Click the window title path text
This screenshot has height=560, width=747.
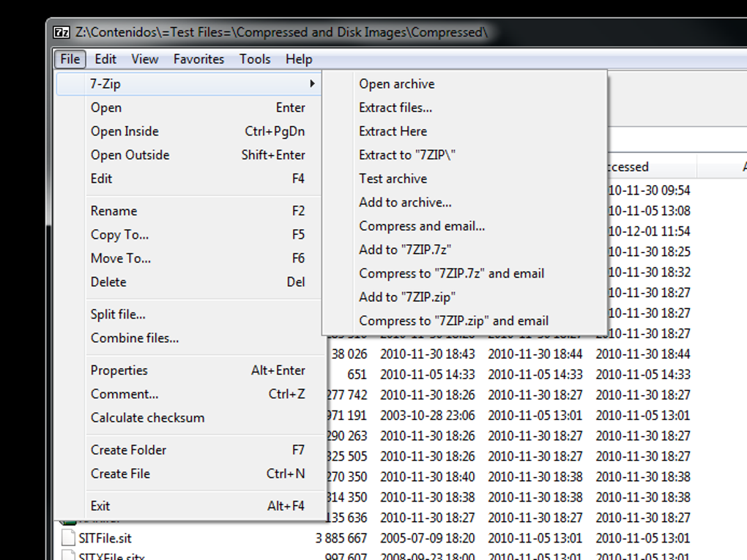point(281,32)
